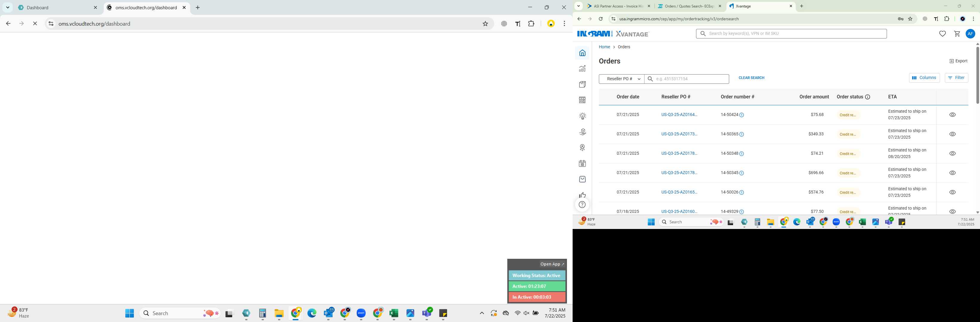Click info icon next to order 14-50365

[741, 134]
